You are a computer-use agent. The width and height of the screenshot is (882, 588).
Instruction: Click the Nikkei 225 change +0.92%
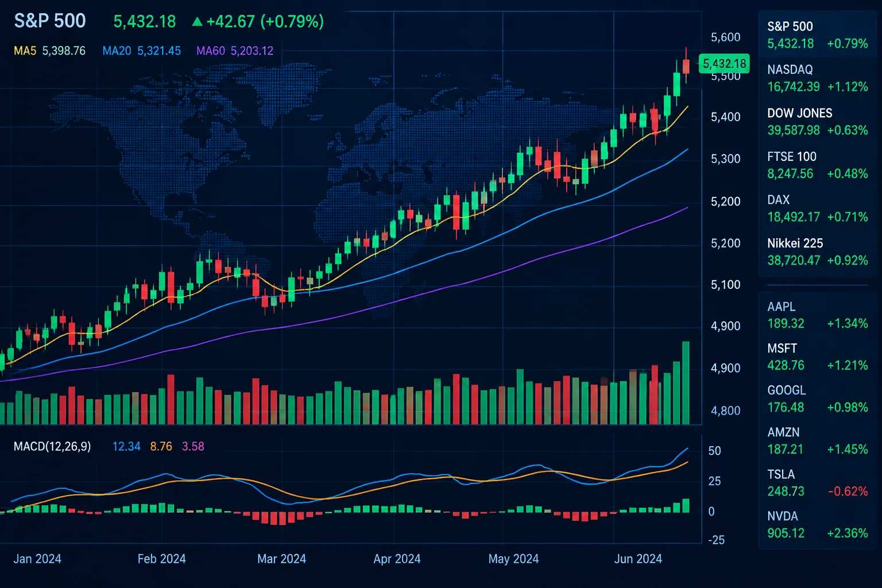(x=848, y=261)
